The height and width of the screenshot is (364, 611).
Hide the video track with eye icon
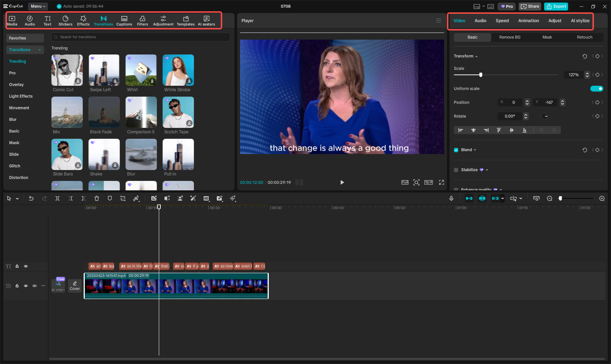26,286
